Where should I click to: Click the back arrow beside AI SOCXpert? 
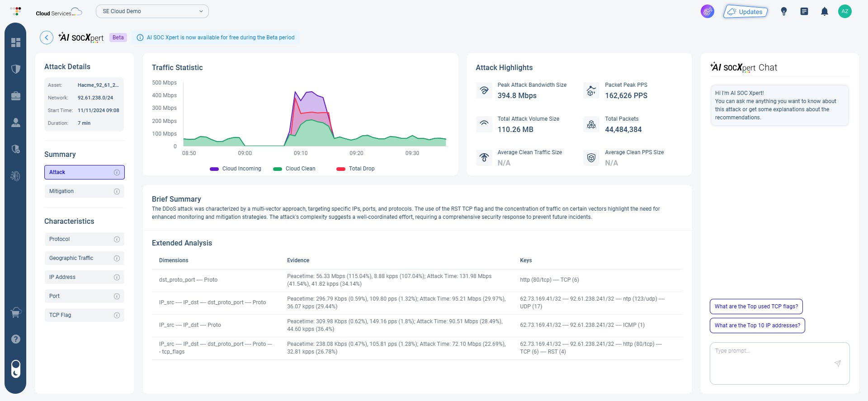[47, 38]
